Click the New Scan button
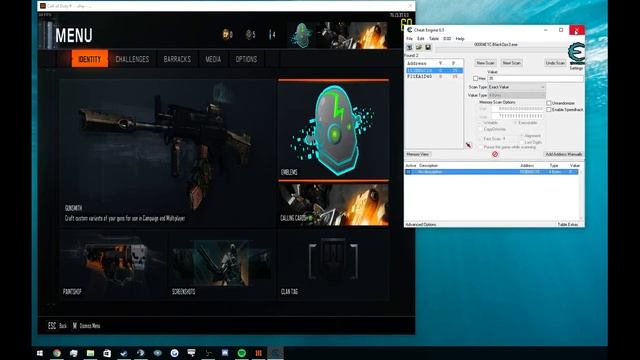 coord(485,63)
